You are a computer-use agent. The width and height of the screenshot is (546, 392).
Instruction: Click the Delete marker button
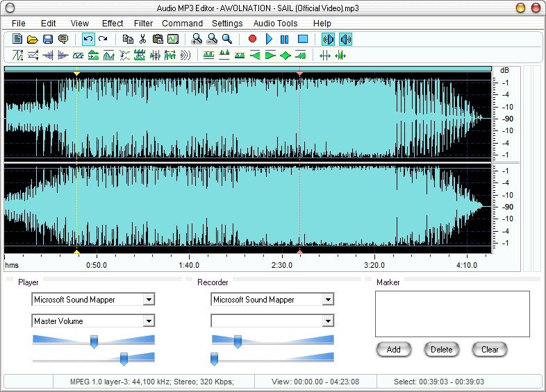point(442,350)
